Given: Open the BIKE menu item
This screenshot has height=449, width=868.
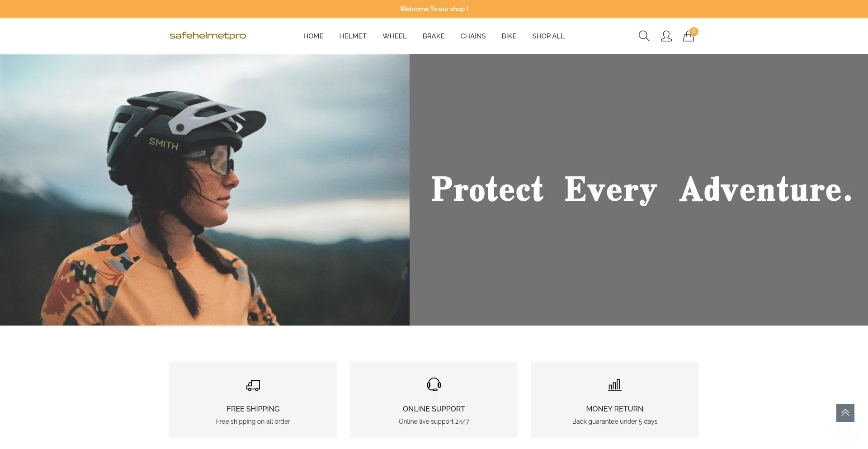Looking at the screenshot, I should [x=509, y=36].
